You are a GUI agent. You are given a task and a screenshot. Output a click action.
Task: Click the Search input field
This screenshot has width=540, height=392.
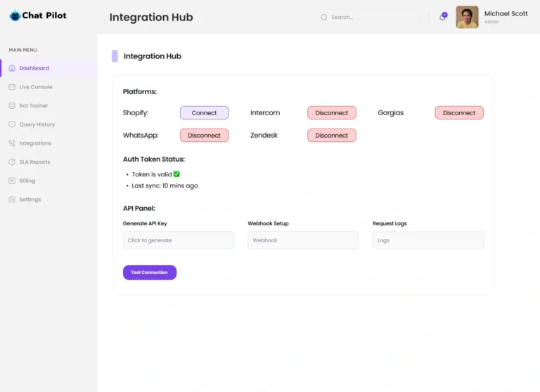[x=371, y=17]
